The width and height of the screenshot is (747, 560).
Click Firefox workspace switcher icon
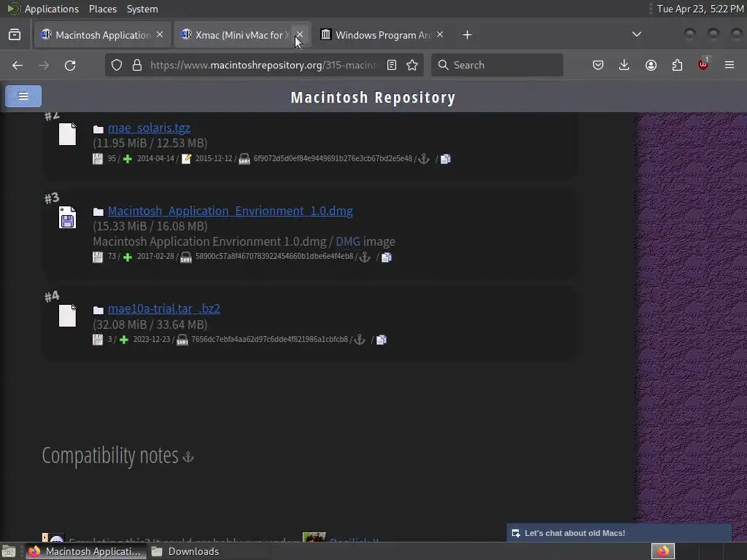pyautogui.click(x=663, y=551)
